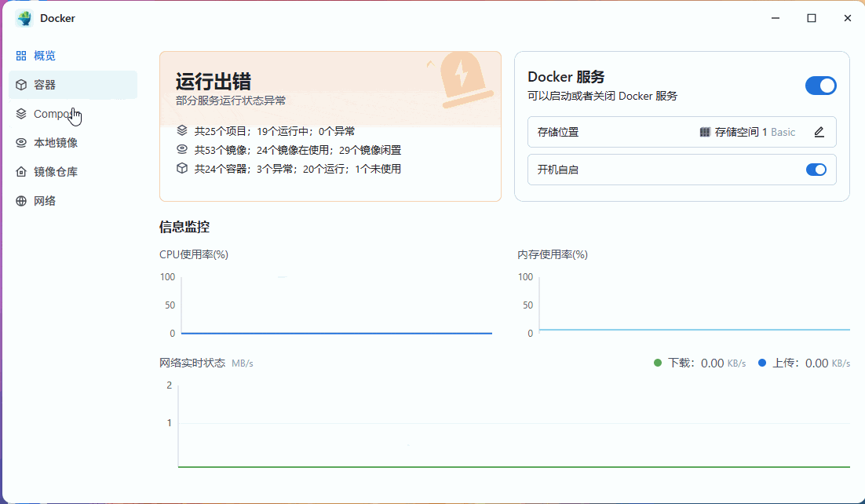865x504 pixels.
Task: Open the 网络 network page
Action: click(73, 201)
